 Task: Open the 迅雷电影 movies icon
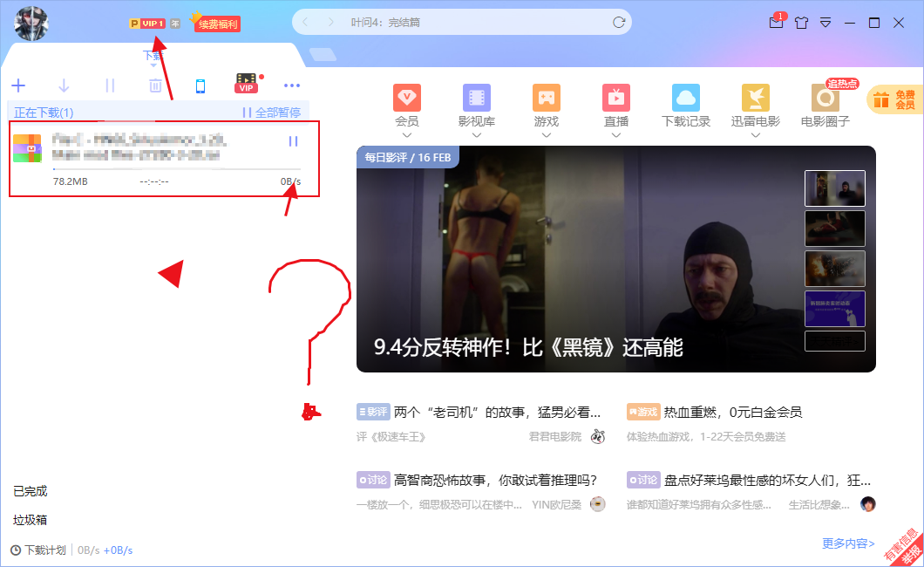pos(755,99)
